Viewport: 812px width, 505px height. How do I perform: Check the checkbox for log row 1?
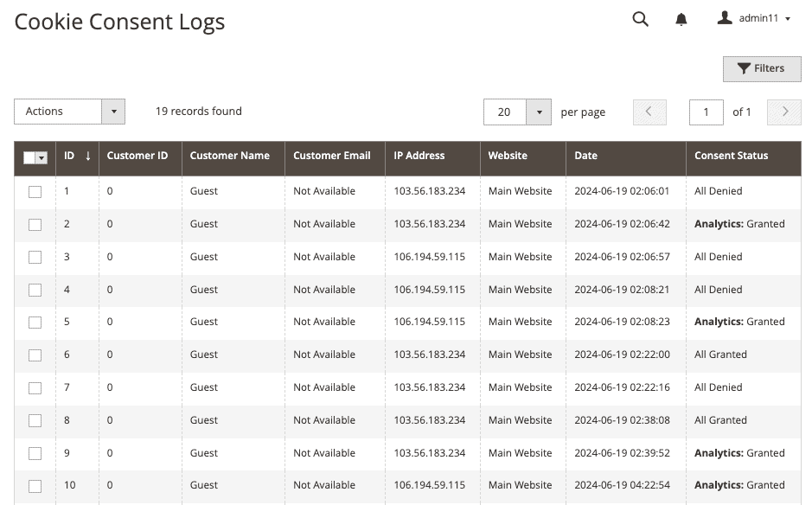pos(35,191)
